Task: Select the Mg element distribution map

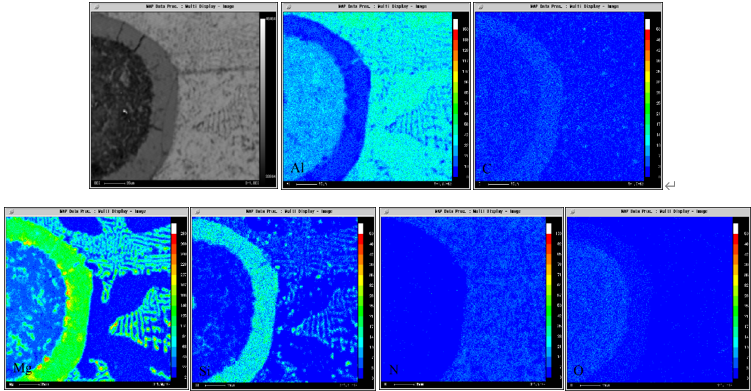Action: (x=88, y=299)
